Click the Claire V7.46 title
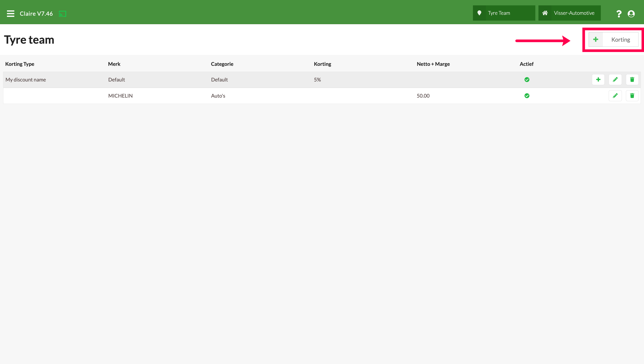The image size is (644, 364). 36,13
